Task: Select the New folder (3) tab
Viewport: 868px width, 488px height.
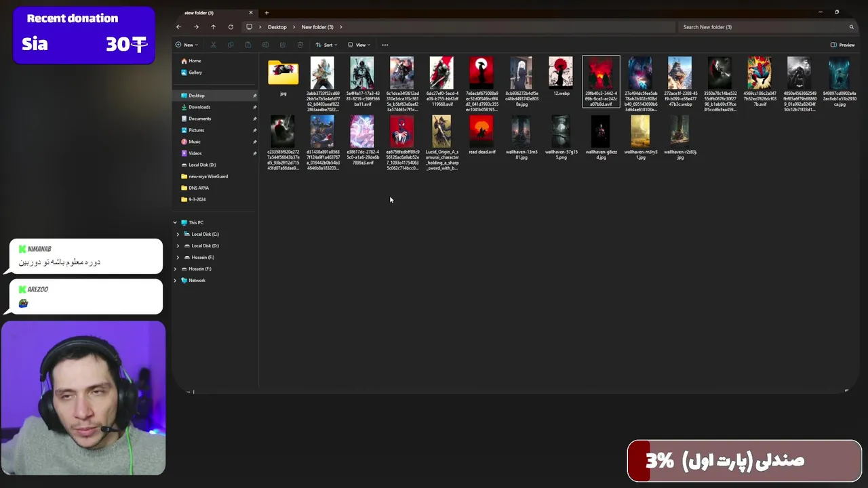Action: coord(215,12)
